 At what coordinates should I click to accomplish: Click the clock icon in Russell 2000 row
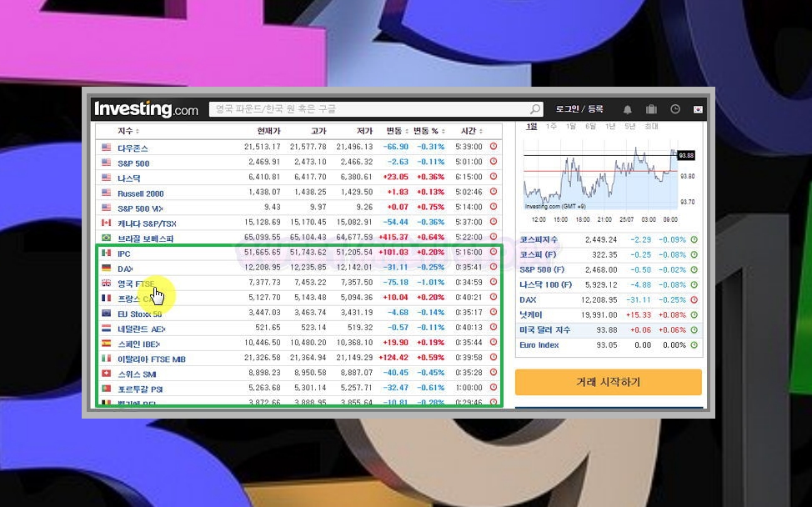pyautogui.click(x=494, y=192)
